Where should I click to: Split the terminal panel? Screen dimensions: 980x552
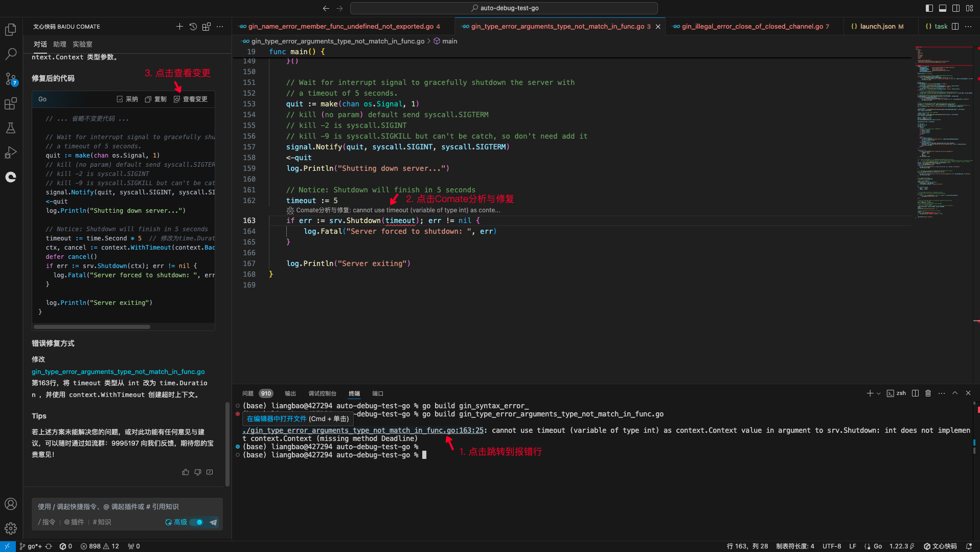915,393
